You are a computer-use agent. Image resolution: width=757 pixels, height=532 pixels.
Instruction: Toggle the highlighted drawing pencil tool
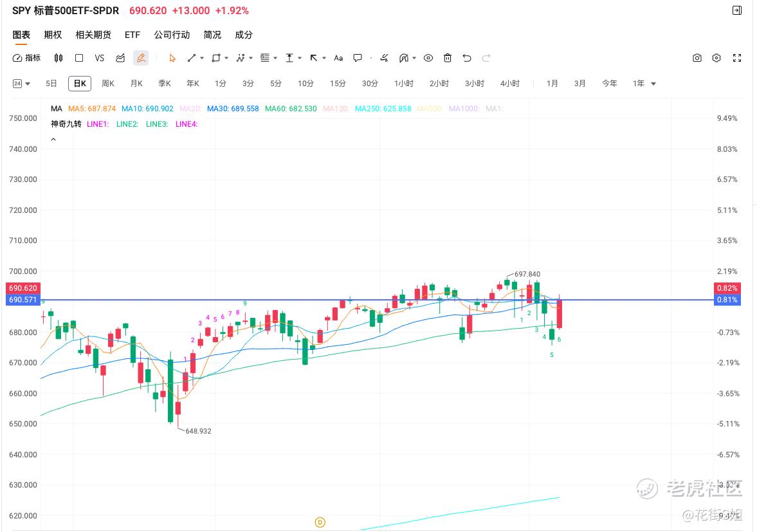141,58
